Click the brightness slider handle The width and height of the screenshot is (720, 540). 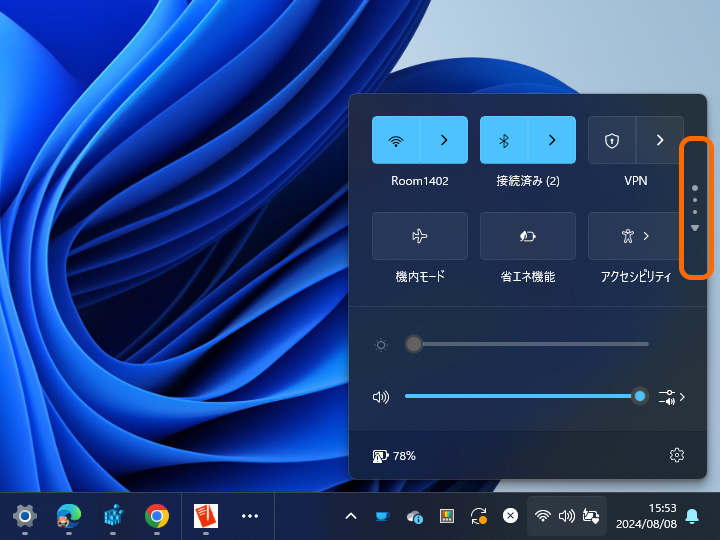tap(414, 344)
